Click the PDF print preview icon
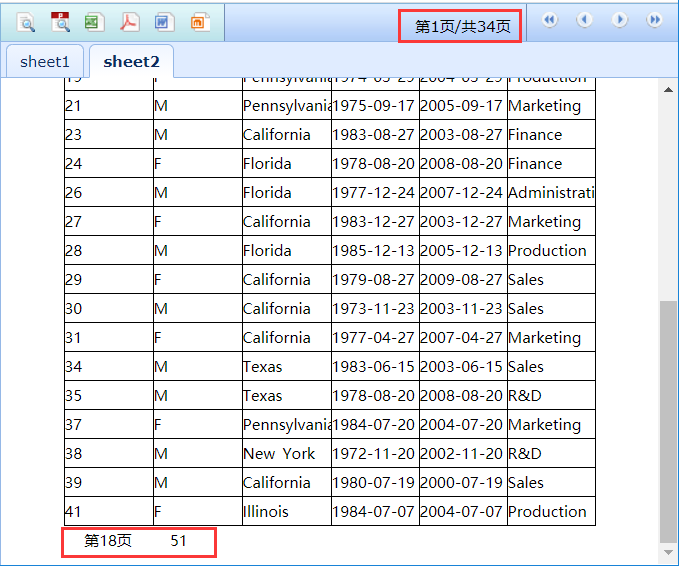This screenshot has width=679, height=566. [60, 22]
